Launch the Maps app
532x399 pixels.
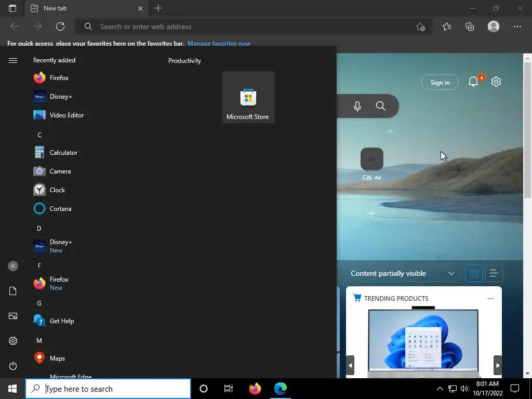tap(49, 358)
